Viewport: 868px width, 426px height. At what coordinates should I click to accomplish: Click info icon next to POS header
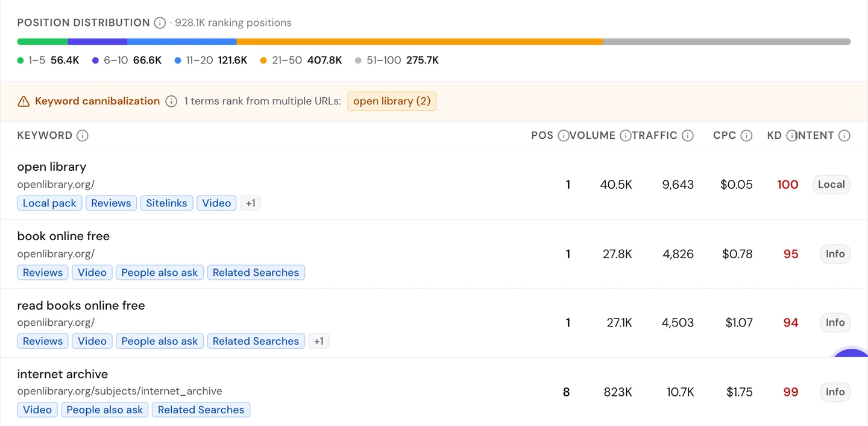click(564, 136)
